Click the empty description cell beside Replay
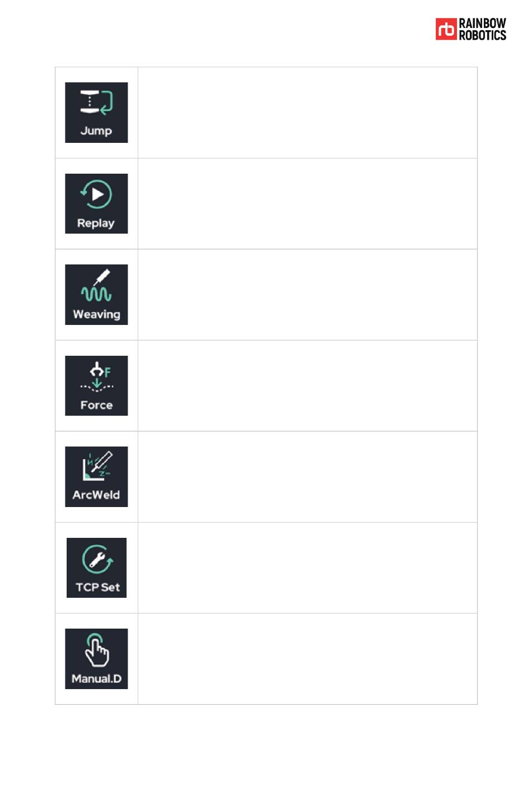The height and width of the screenshot is (795, 532). (307, 203)
